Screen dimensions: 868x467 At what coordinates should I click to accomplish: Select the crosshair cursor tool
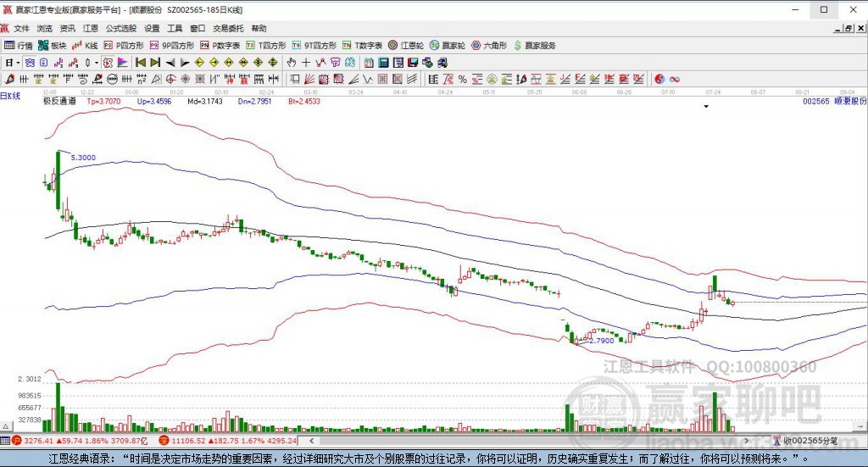(305, 63)
